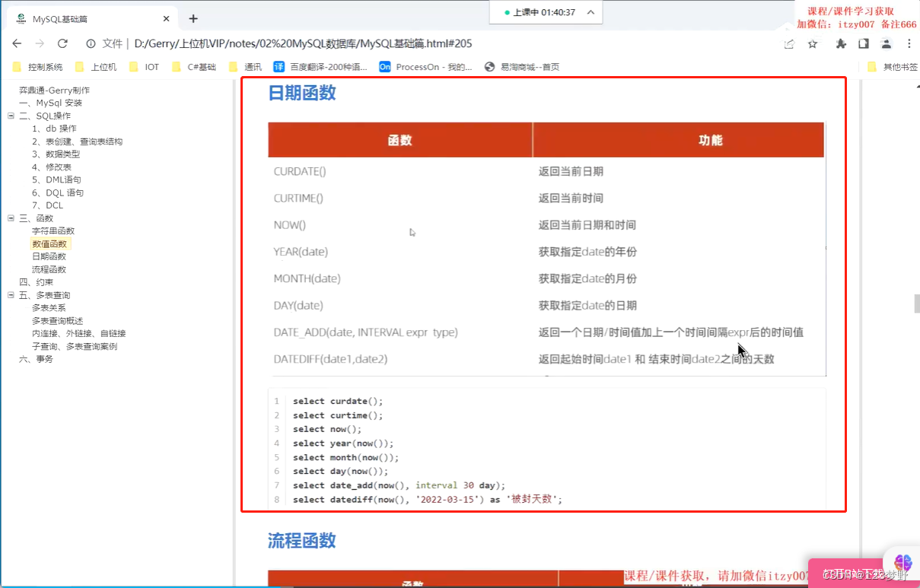The height and width of the screenshot is (588, 920).
Task: Open 6、DQL 语句 in the outline
Action: coord(57,193)
